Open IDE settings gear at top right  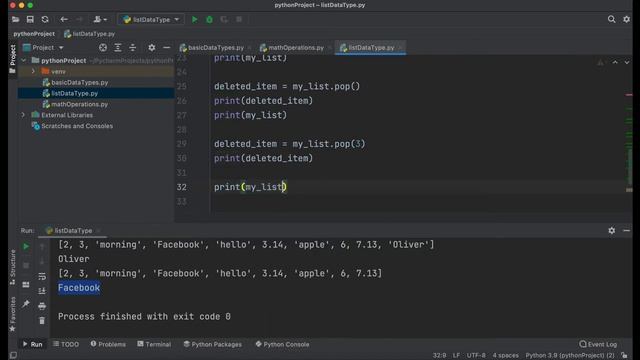(x=627, y=19)
